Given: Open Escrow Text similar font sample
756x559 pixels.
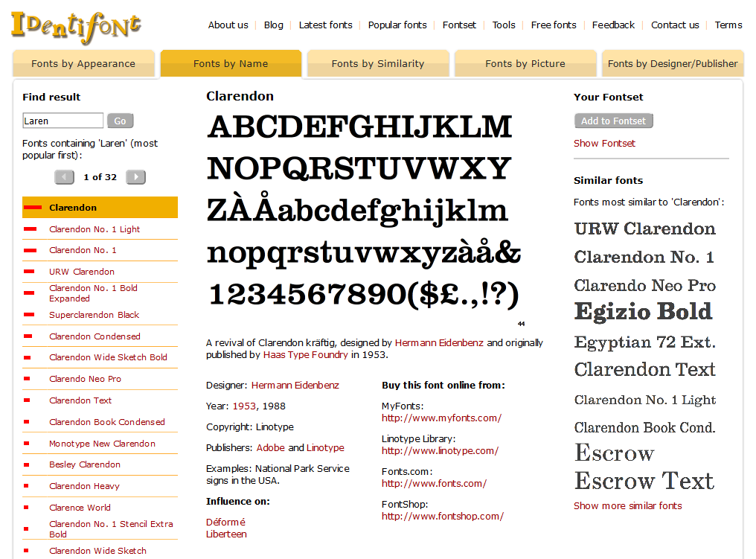Looking at the screenshot, I should point(644,481).
